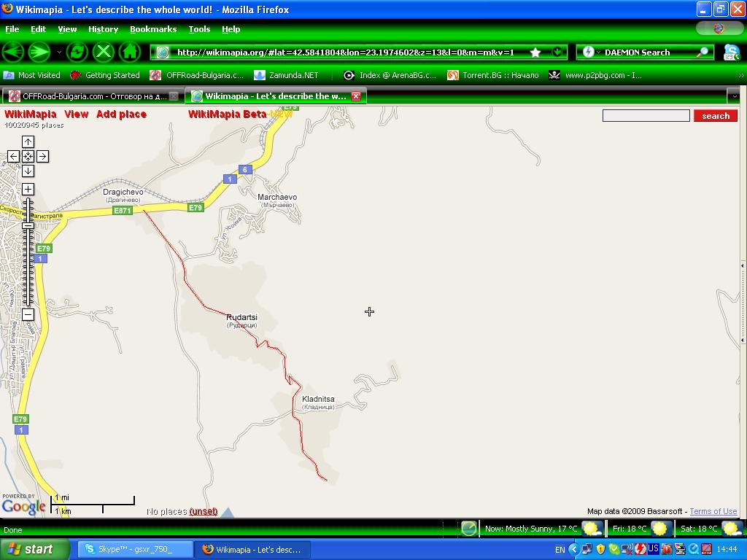
Task: Open the Most Visited bookmark folder
Action: [32, 75]
